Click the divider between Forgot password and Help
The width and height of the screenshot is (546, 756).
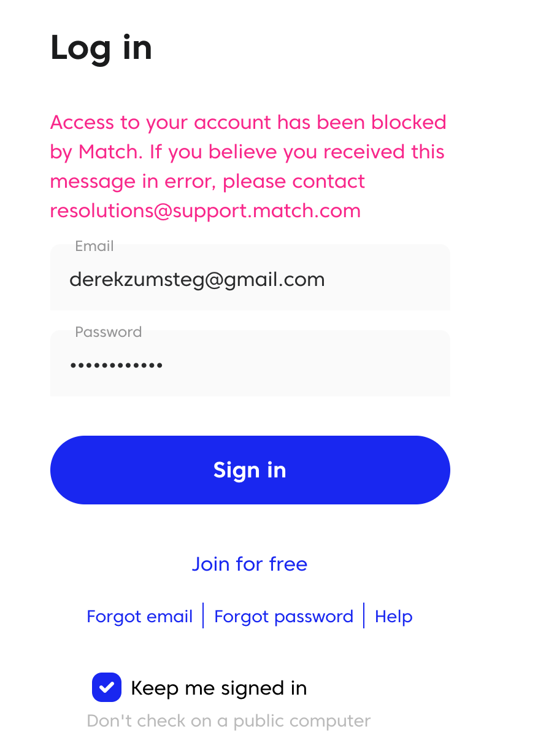pyautogui.click(x=364, y=615)
